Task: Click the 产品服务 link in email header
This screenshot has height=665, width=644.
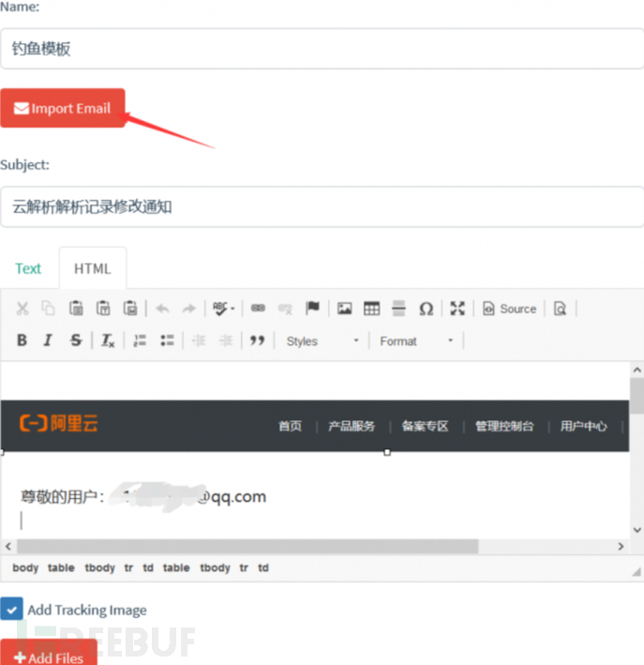Action: (x=352, y=426)
